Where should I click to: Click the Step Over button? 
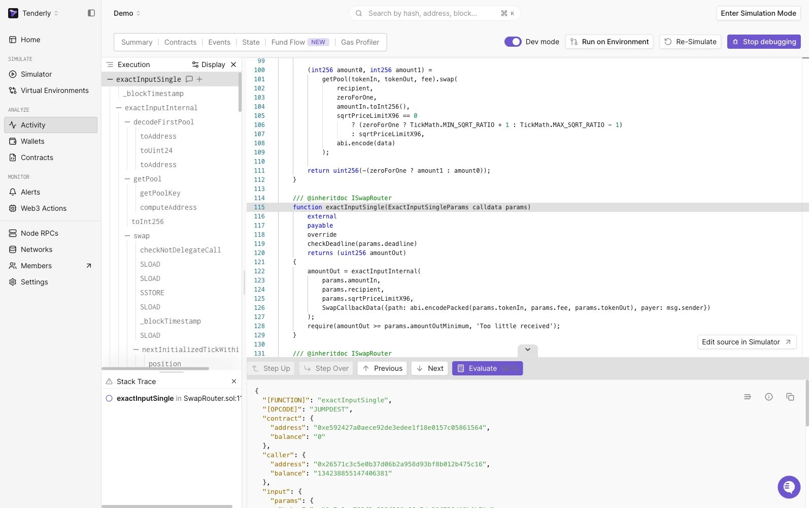326,368
